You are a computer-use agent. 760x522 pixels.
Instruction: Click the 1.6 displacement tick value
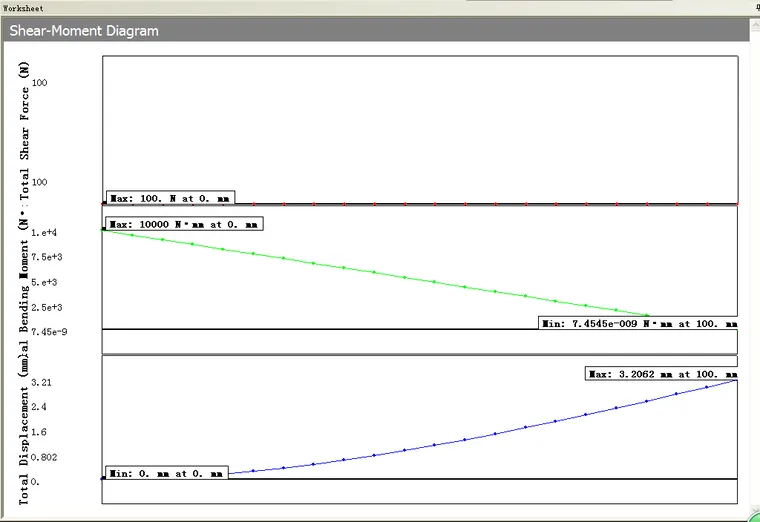coord(39,432)
